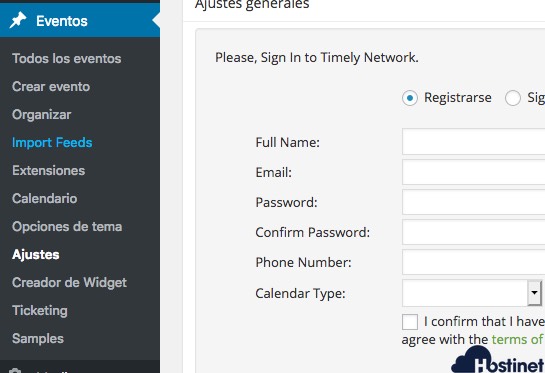Focus the Email input field

473,172
